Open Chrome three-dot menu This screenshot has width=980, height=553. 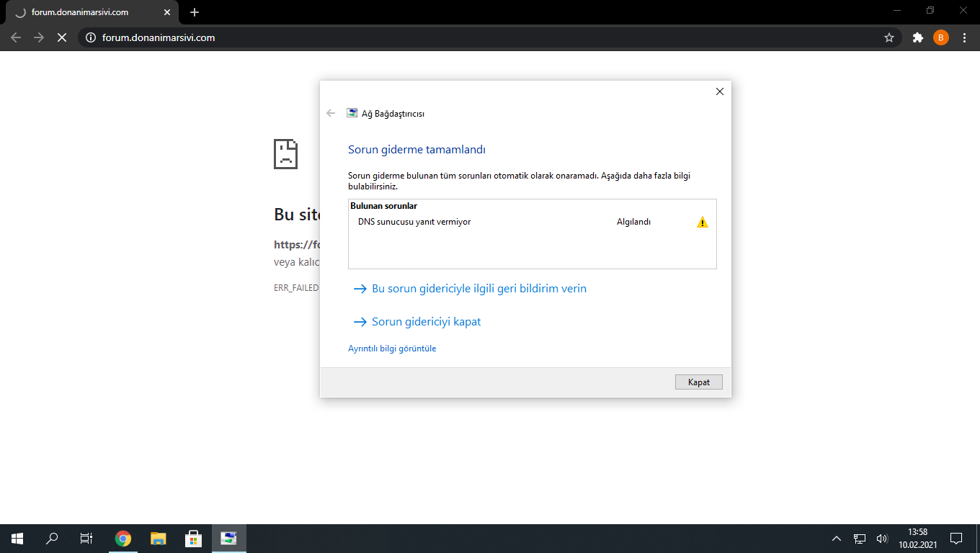pyautogui.click(x=964, y=37)
